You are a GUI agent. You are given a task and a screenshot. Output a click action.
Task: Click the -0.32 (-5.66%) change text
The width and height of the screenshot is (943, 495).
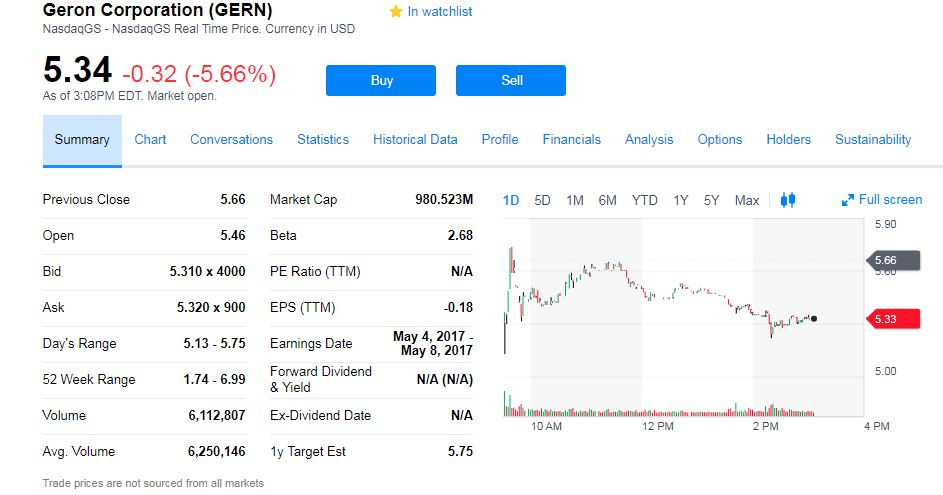199,74
